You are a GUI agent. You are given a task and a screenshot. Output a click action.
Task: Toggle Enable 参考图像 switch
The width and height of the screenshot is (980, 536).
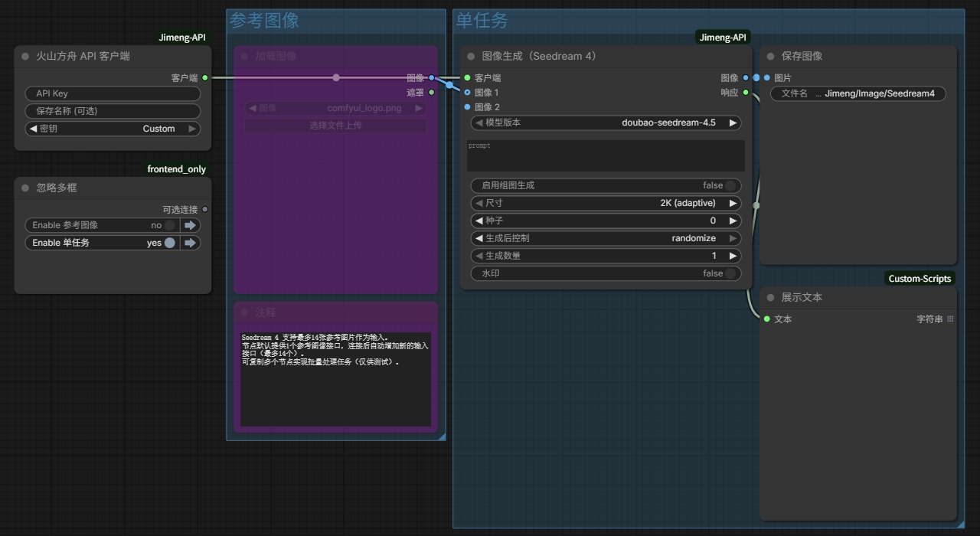tap(169, 225)
